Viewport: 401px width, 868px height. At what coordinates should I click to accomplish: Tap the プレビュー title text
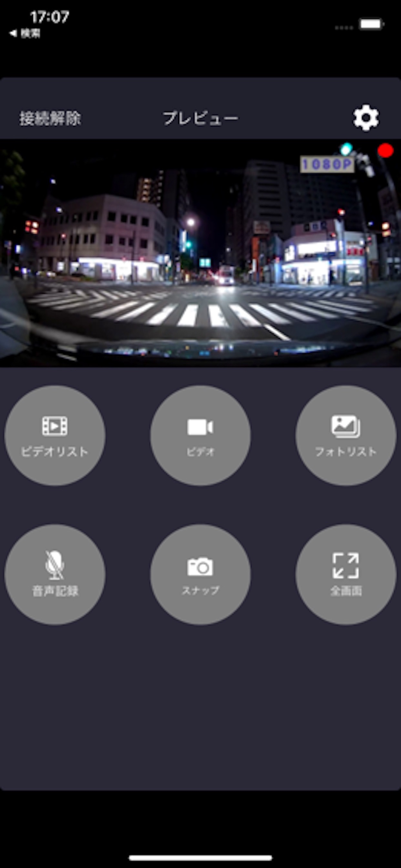pyautogui.click(x=200, y=119)
